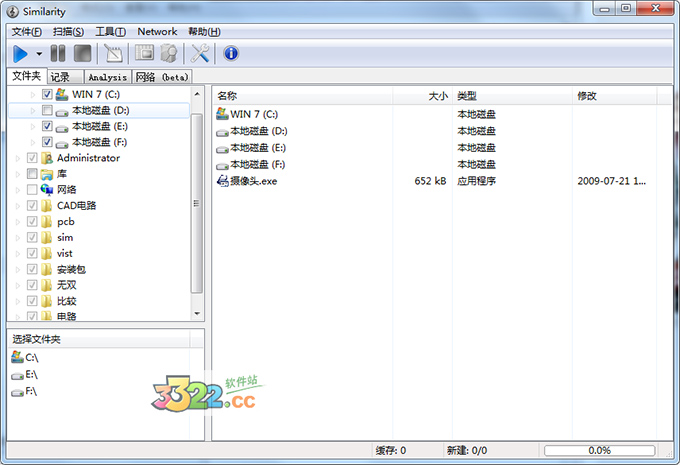Click the film frame toolbar icon
This screenshot has height=465, width=680.
click(x=144, y=53)
